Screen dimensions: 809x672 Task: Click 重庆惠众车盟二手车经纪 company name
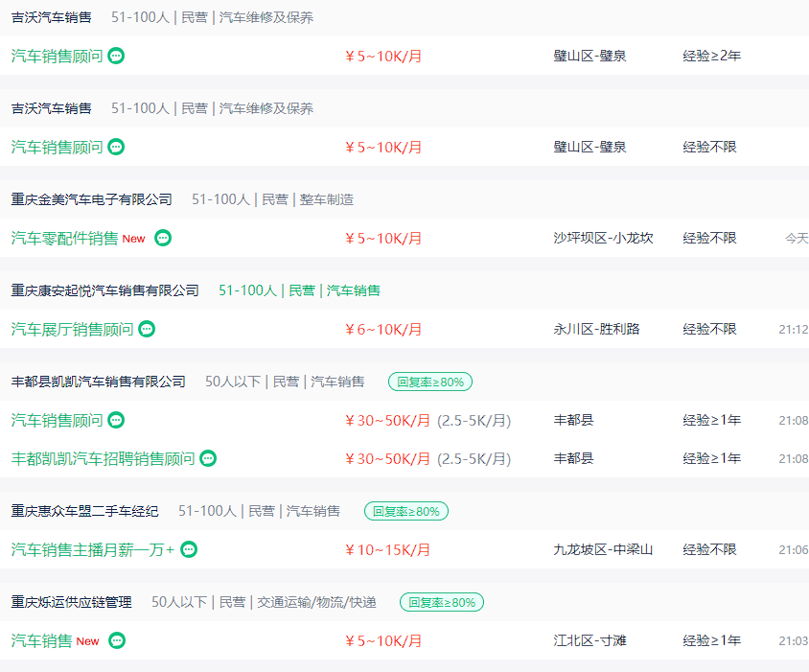tap(85, 511)
